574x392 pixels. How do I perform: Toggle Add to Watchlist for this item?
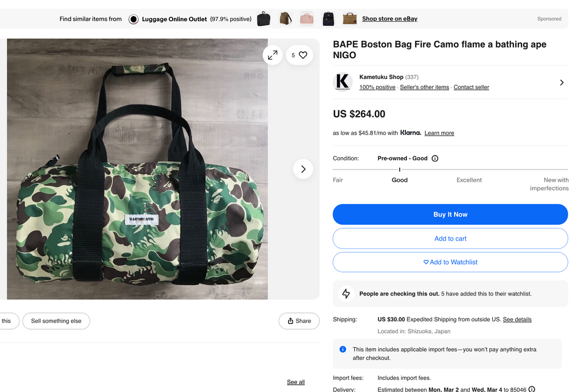[x=450, y=262]
